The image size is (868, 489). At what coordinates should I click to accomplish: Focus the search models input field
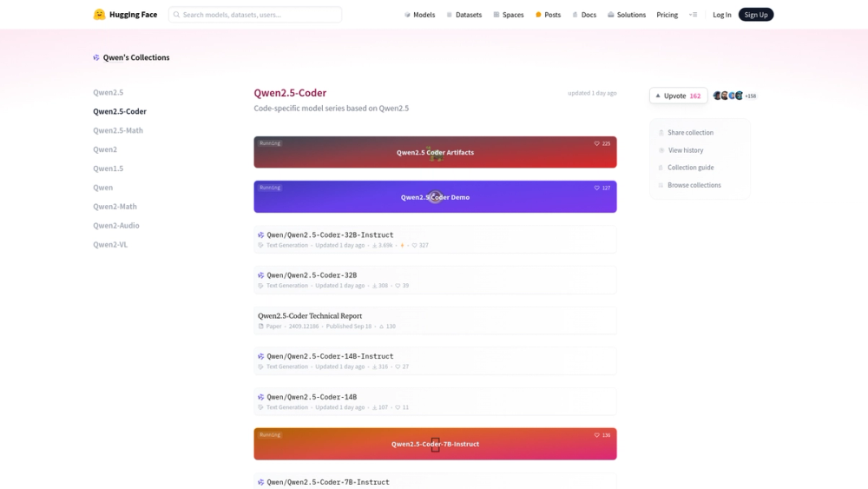254,15
